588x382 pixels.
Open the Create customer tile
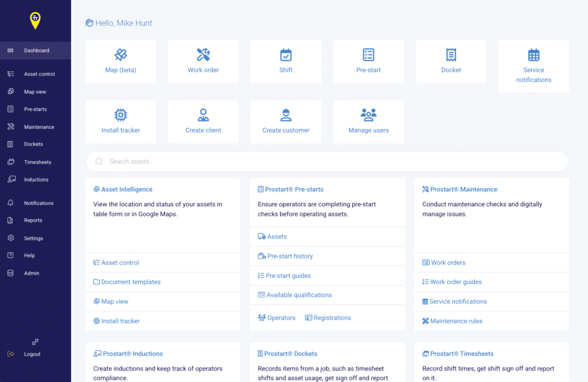pyautogui.click(x=286, y=122)
